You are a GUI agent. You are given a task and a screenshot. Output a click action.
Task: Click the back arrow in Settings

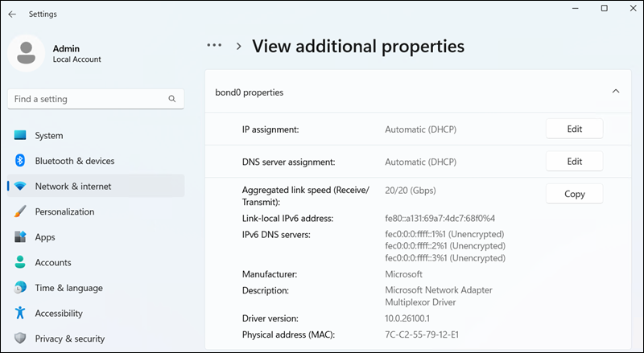(12, 14)
